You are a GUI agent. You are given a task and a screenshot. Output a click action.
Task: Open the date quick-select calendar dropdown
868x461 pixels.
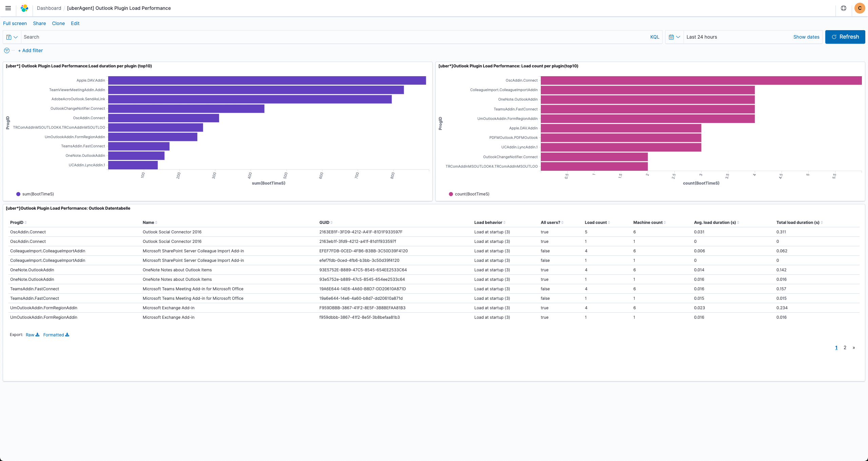(674, 37)
